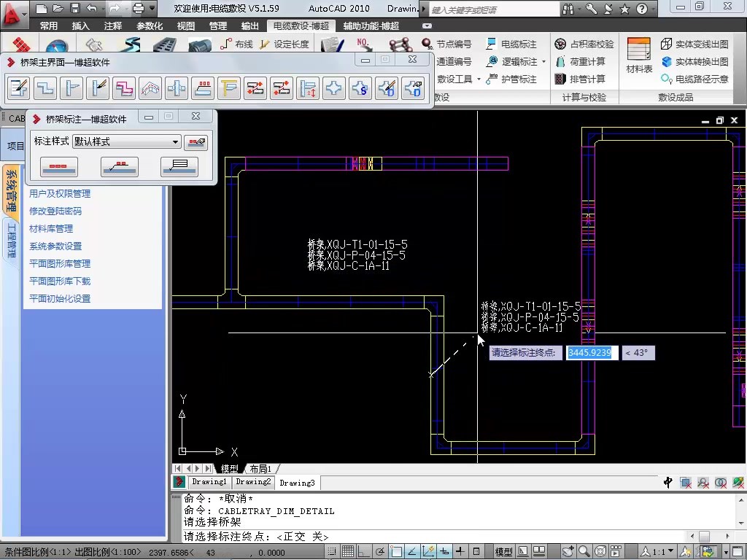Toggle Dynamic Input in status bar

(444, 551)
